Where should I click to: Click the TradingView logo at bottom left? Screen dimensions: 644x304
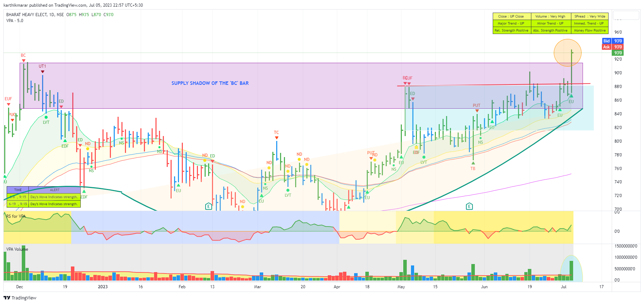20,298
